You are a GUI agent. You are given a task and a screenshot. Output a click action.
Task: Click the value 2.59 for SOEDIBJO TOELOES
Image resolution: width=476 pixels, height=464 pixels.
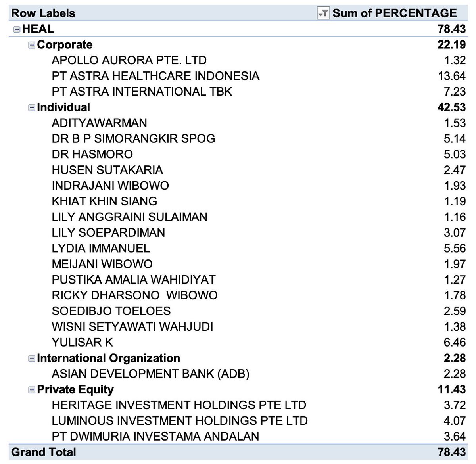pos(455,311)
